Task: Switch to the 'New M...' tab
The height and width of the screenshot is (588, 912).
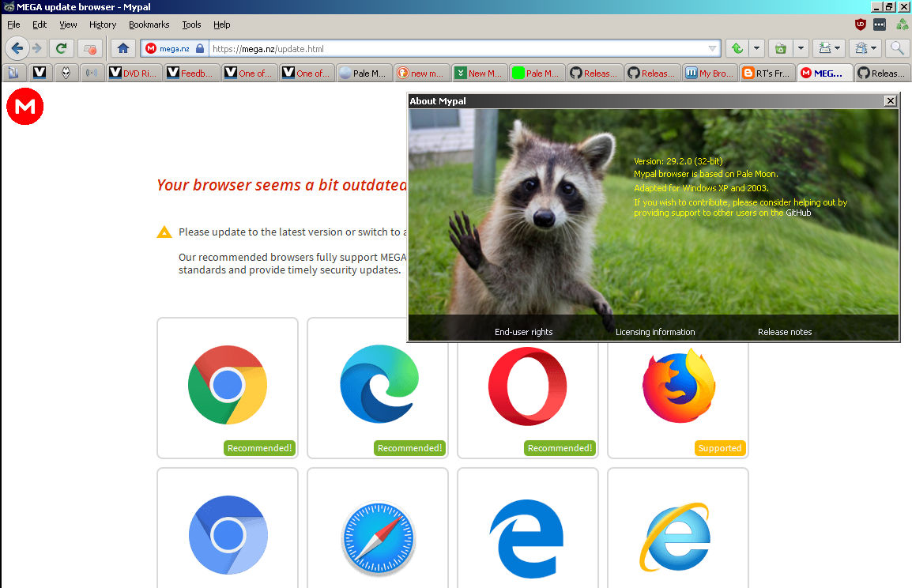Action: (479, 73)
